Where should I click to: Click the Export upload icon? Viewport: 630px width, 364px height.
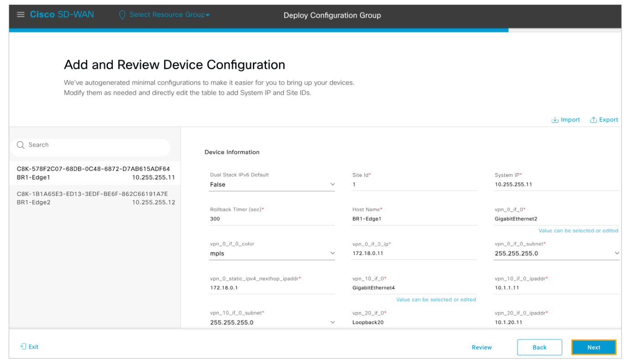pyautogui.click(x=593, y=120)
